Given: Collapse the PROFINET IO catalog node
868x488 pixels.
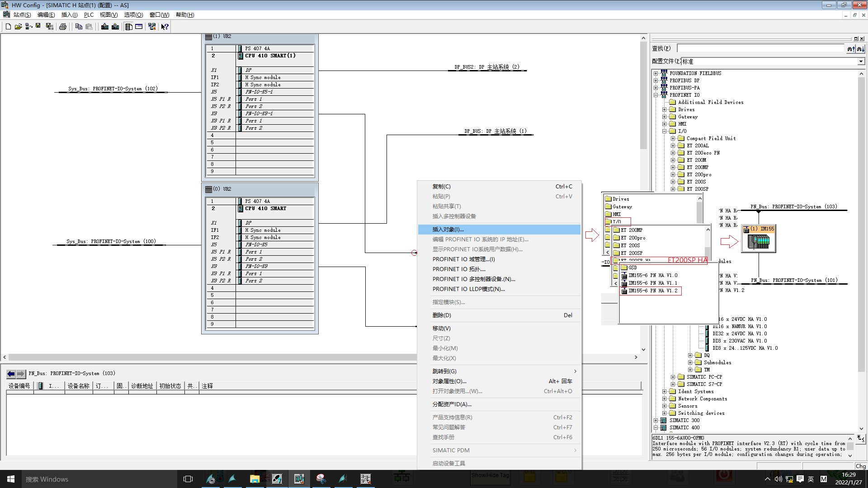Looking at the screenshot, I should tap(656, 95).
